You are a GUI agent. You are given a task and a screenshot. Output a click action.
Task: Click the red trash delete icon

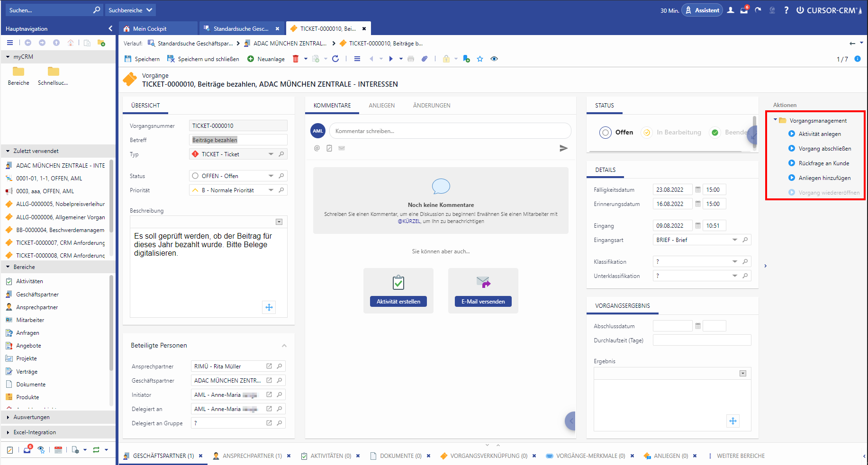pos(296,59)
